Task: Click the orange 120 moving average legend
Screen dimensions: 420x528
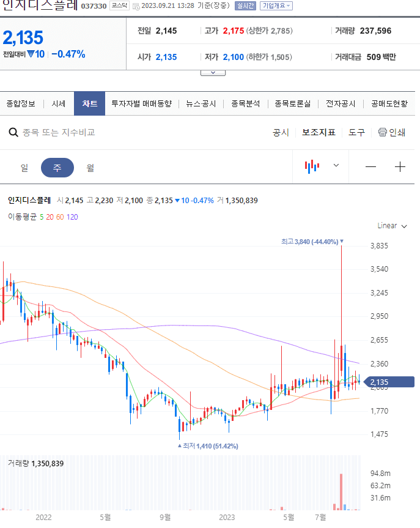Action: (x=72, y=217)
